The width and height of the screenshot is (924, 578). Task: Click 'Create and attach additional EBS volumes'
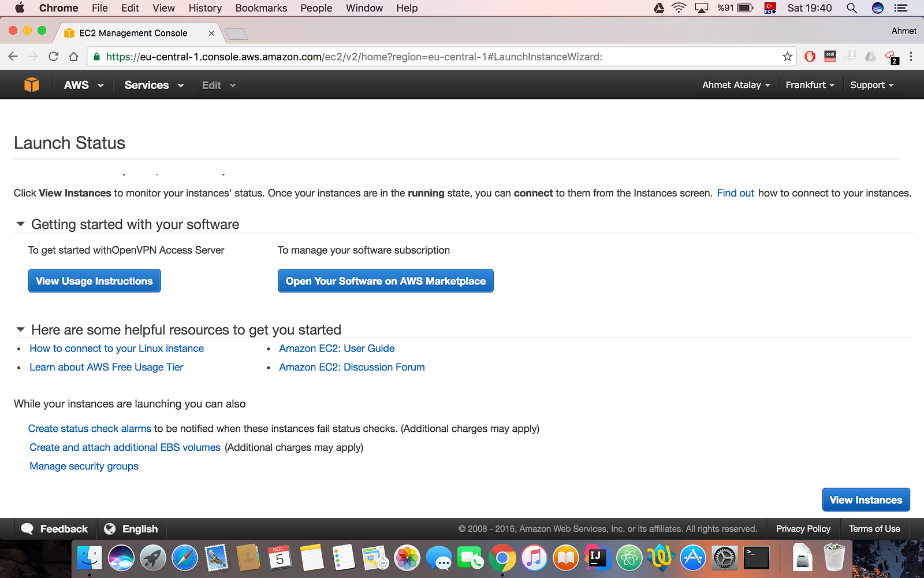click(125, 447)
